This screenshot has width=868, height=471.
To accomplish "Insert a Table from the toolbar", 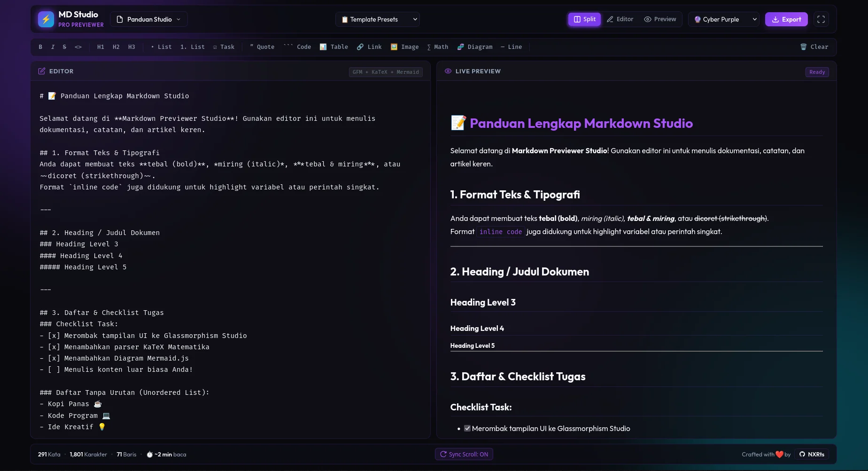I will [334, 47].
